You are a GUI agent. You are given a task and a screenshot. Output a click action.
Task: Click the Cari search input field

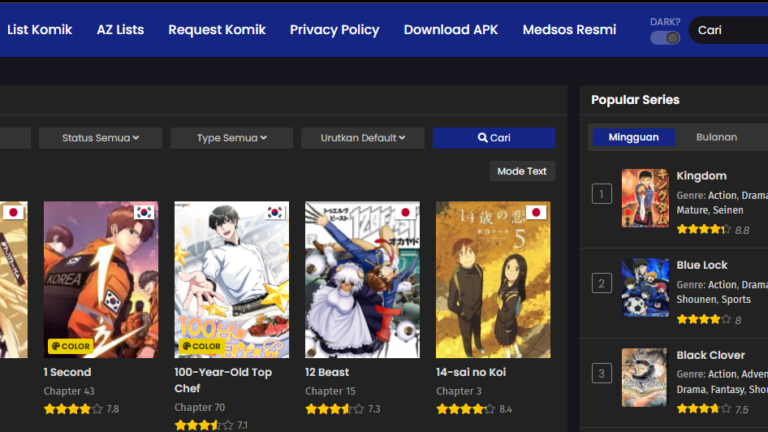point(728,30)
